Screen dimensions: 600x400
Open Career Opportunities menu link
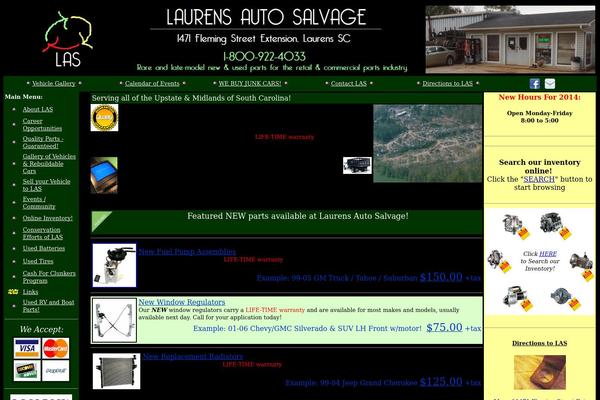click(42, 124)
